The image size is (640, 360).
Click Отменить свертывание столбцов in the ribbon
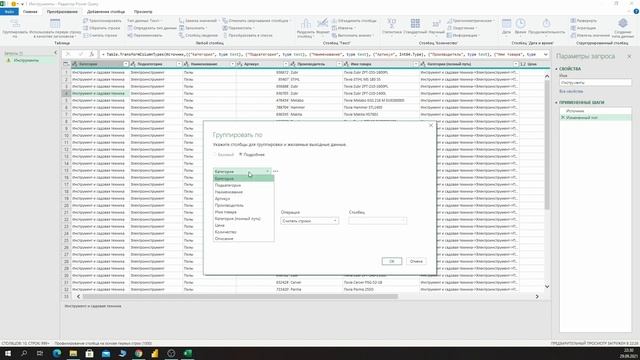pos(257,20)
